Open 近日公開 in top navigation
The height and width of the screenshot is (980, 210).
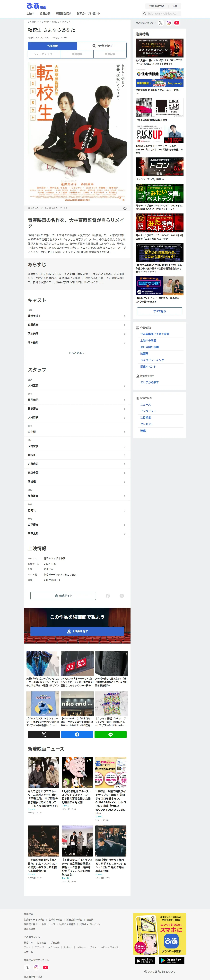click(45, 13)
